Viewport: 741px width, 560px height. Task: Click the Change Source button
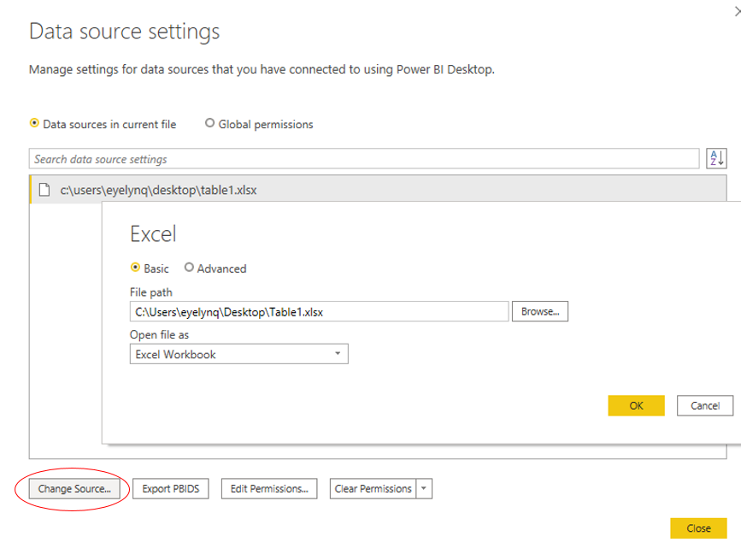pyautogui.click(x=74, y=489)
